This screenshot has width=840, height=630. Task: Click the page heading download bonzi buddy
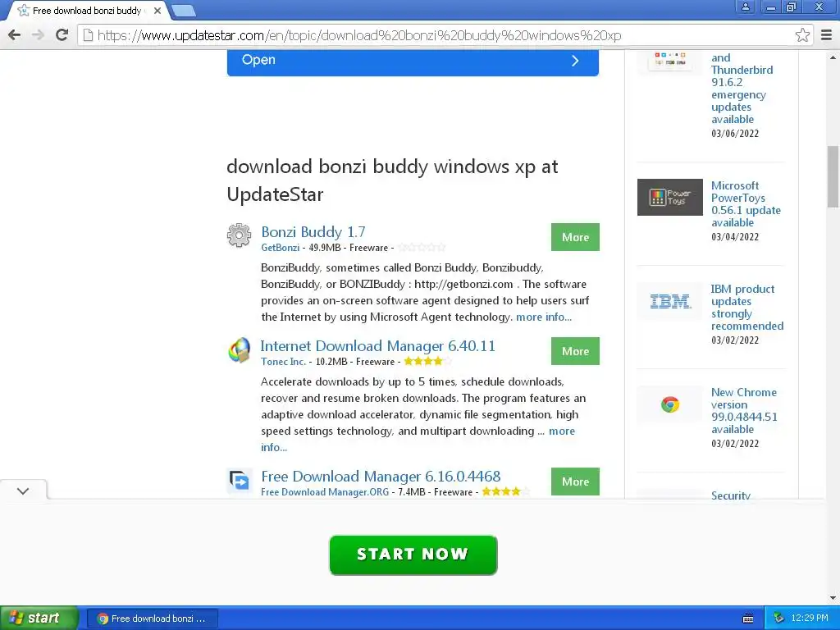point(392,180)
